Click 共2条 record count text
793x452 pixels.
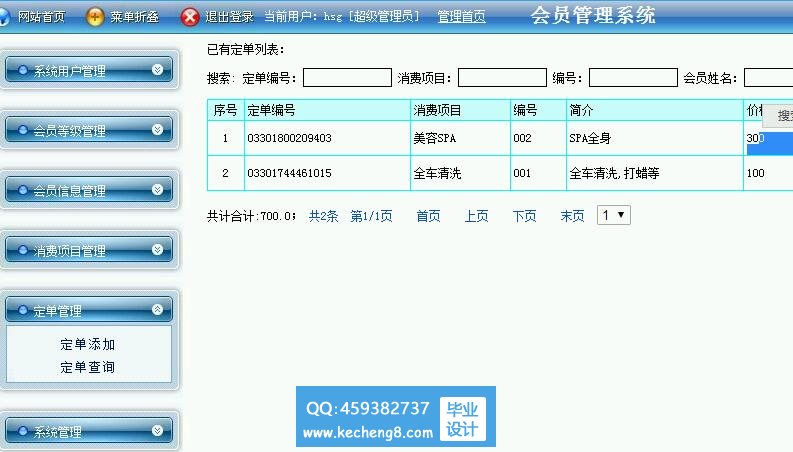[323, 216]
